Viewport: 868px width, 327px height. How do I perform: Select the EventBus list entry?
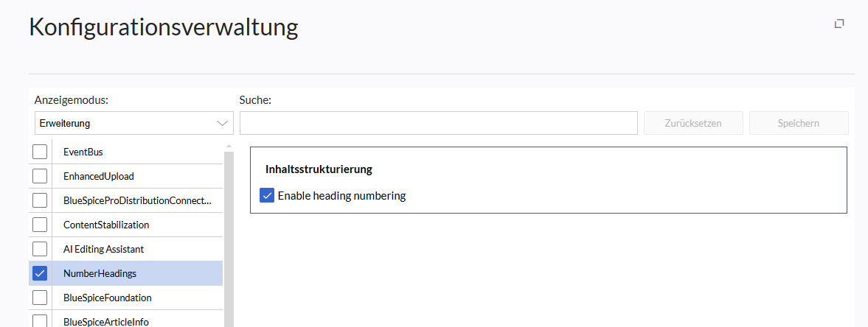coord(83,152)
